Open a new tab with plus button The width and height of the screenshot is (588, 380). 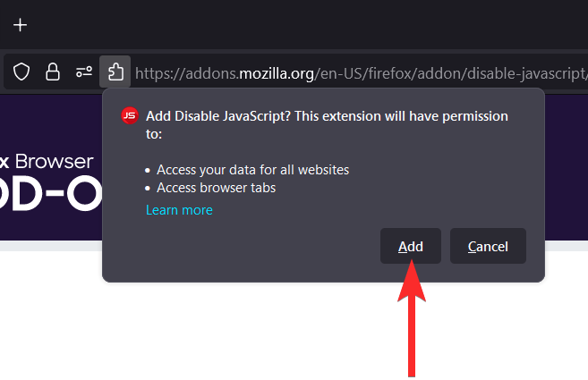[20, 24]
